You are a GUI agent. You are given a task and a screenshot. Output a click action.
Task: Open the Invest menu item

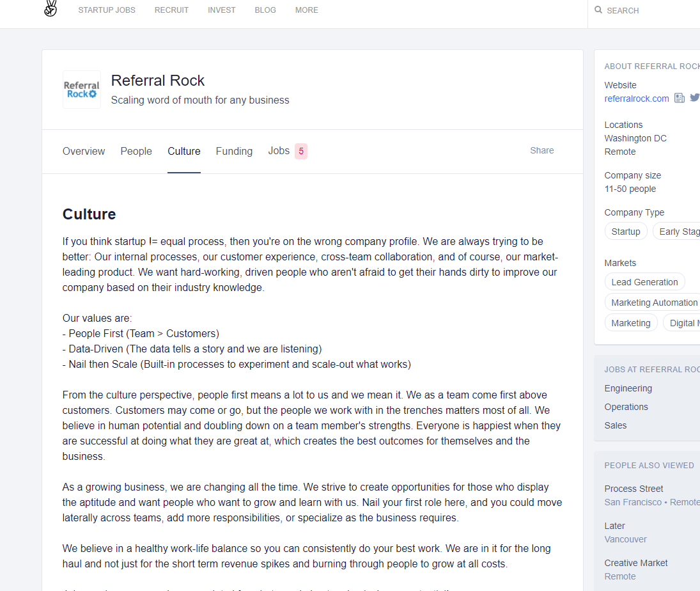click(x=221, y=10)
